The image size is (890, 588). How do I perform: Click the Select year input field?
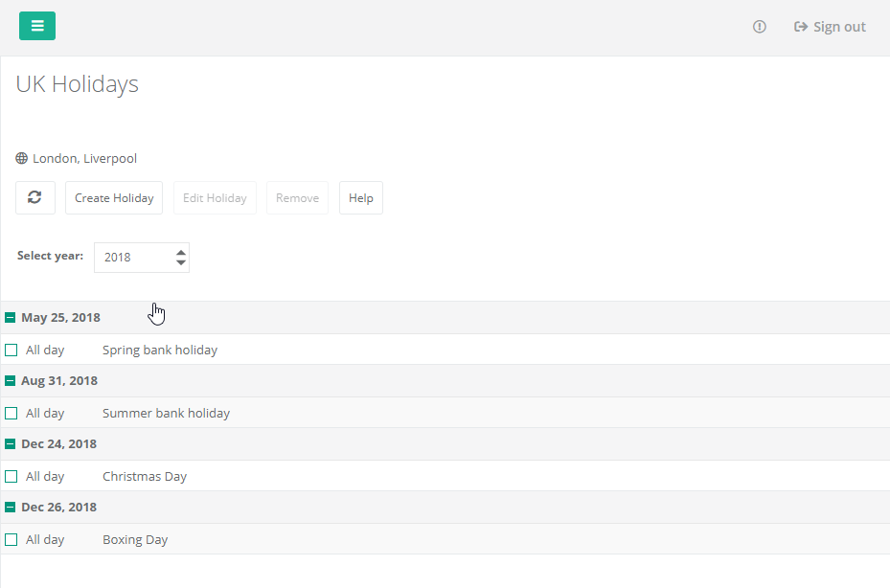click(x=134, y=258)
